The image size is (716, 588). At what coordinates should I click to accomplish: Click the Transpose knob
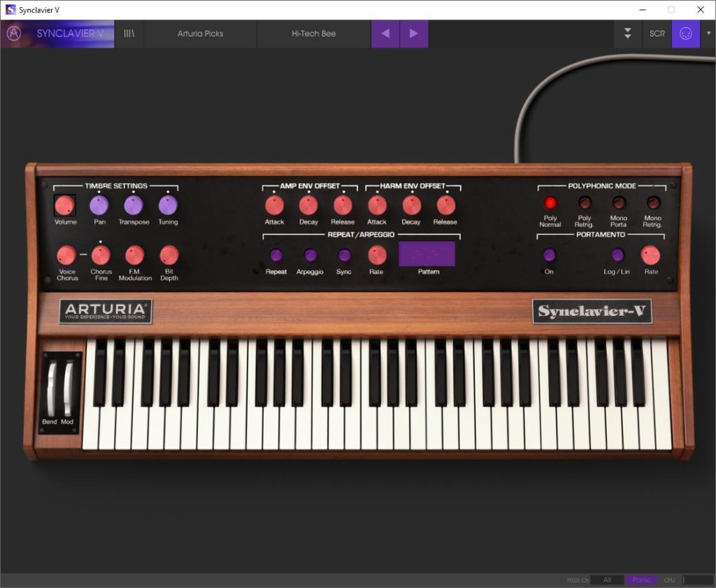(134, 206)
